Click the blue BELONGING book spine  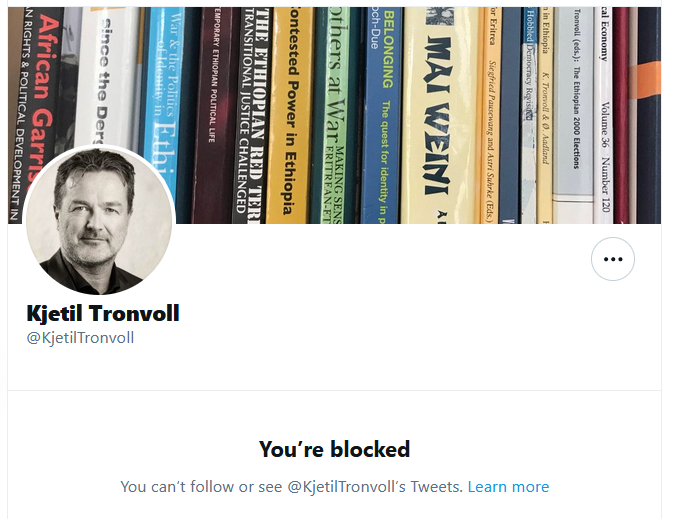tap(382, 115)
